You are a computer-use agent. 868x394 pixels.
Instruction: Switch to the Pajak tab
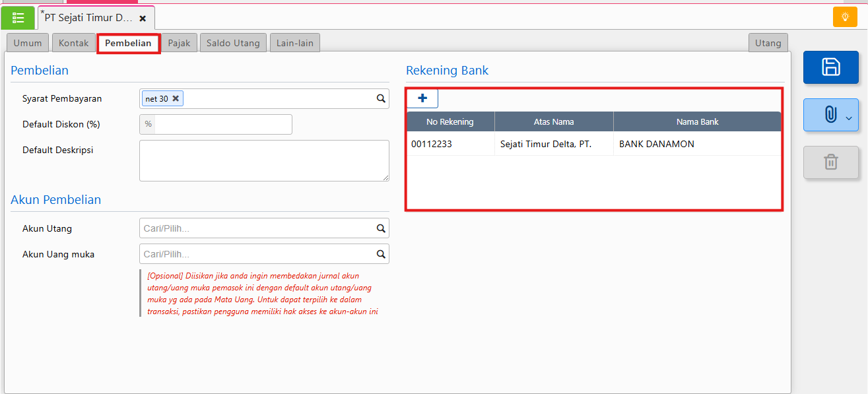coord(179,43)
